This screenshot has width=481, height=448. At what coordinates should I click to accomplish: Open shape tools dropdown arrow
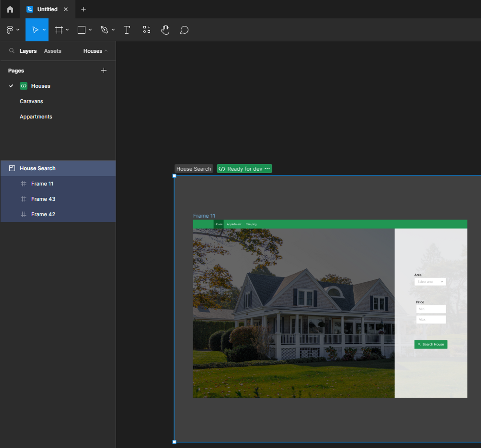click(x=90, y=30)
